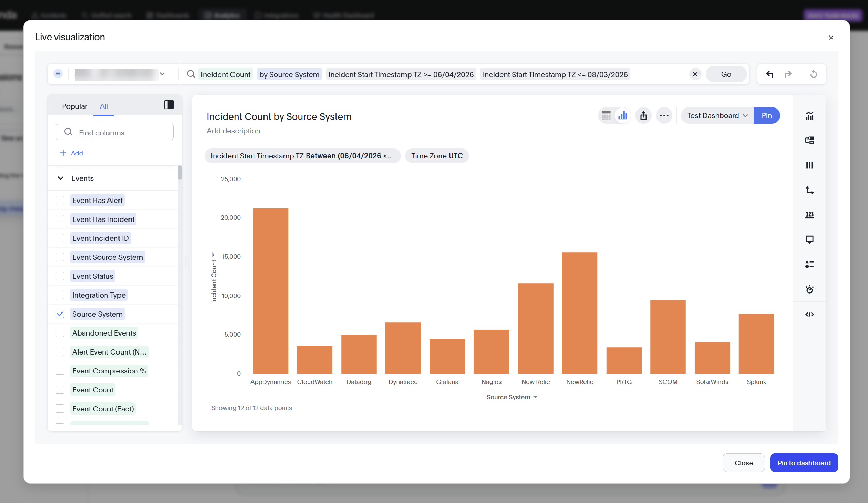Close the Live visualization dialog
Image resolution: width=868 pixels, height=503 pixels.
point(831,38)
